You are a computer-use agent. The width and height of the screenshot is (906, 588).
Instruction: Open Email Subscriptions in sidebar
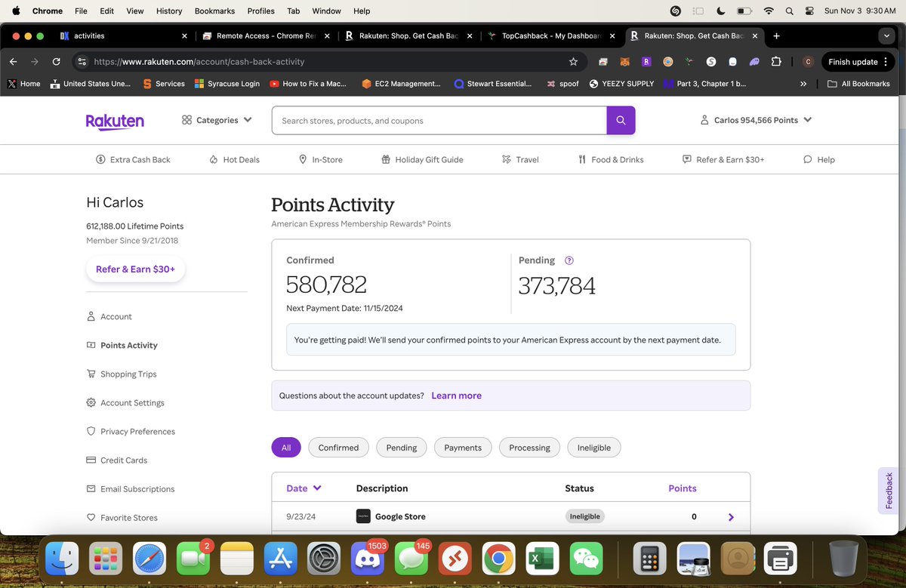pyautogui.click(x=131, y=489)
